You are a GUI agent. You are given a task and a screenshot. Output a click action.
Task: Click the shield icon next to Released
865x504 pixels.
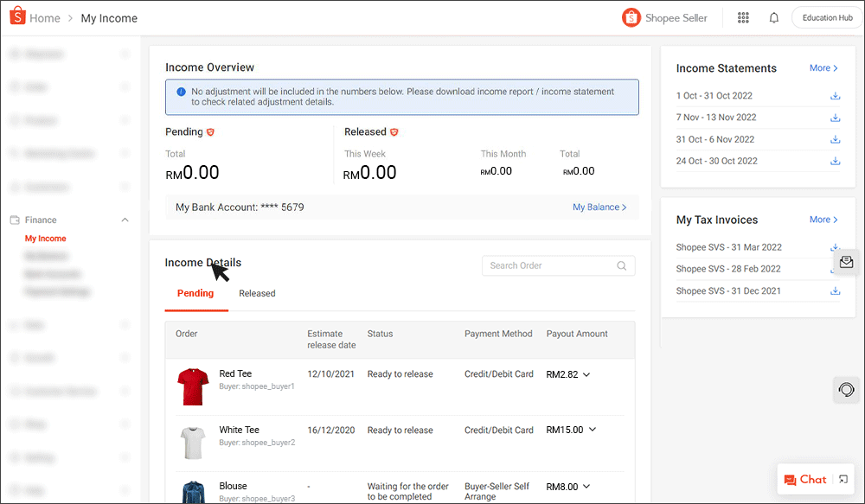pos(394,132)
